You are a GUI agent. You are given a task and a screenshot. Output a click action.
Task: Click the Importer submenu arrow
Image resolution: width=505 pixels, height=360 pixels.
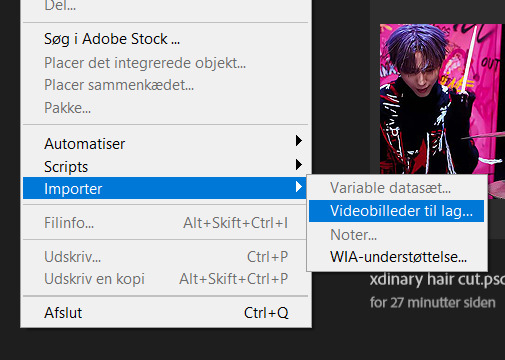[299, 187]
